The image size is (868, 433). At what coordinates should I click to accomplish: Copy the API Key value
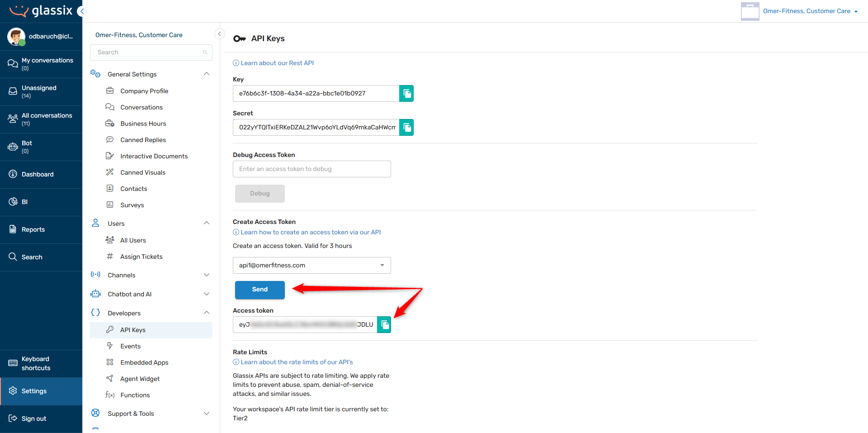pos(406,94)
